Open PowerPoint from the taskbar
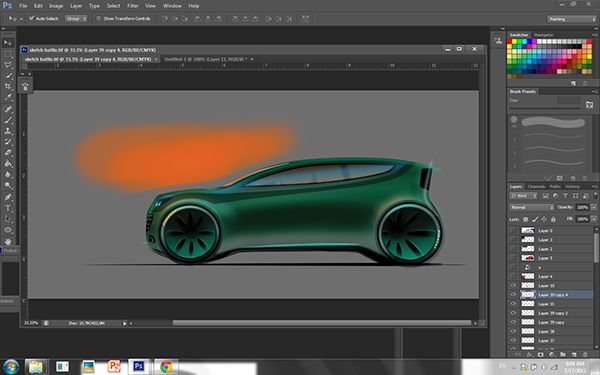This screenshot has height=375, width=600. [114, 367]
